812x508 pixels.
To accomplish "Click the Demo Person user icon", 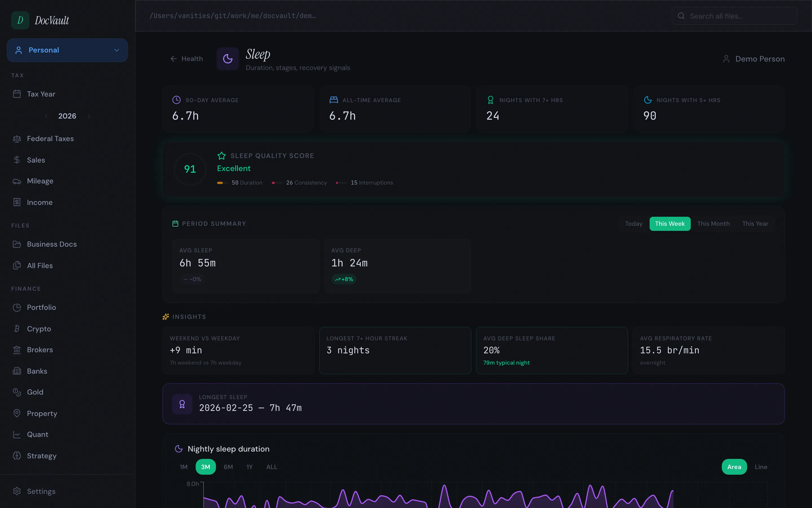I will click(726, 59).
